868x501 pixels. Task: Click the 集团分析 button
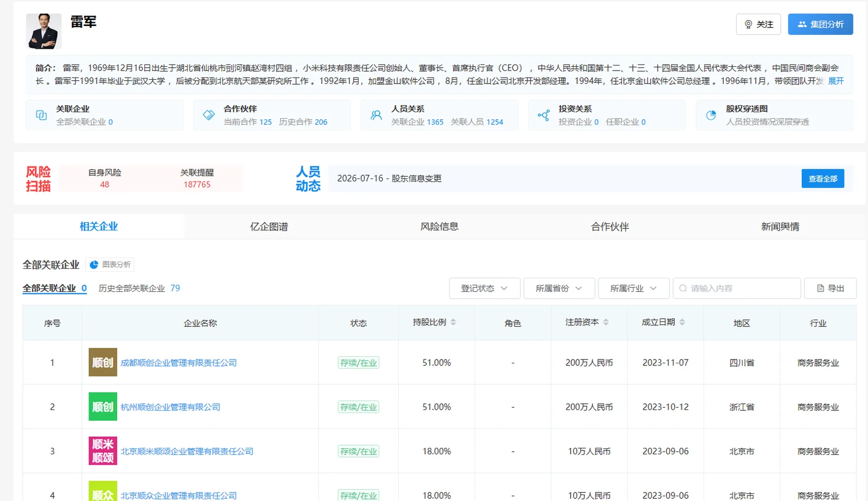[x=820, y=24]
